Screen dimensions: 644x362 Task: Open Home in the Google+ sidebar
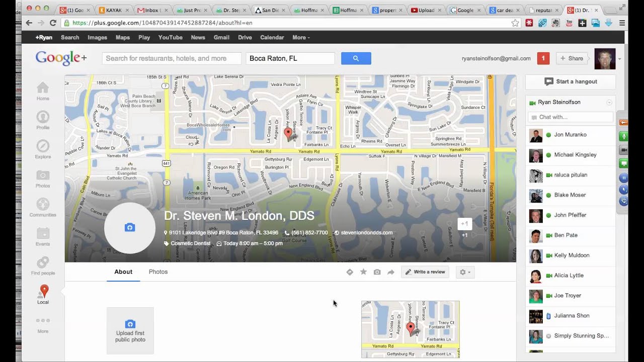point(43,91)
